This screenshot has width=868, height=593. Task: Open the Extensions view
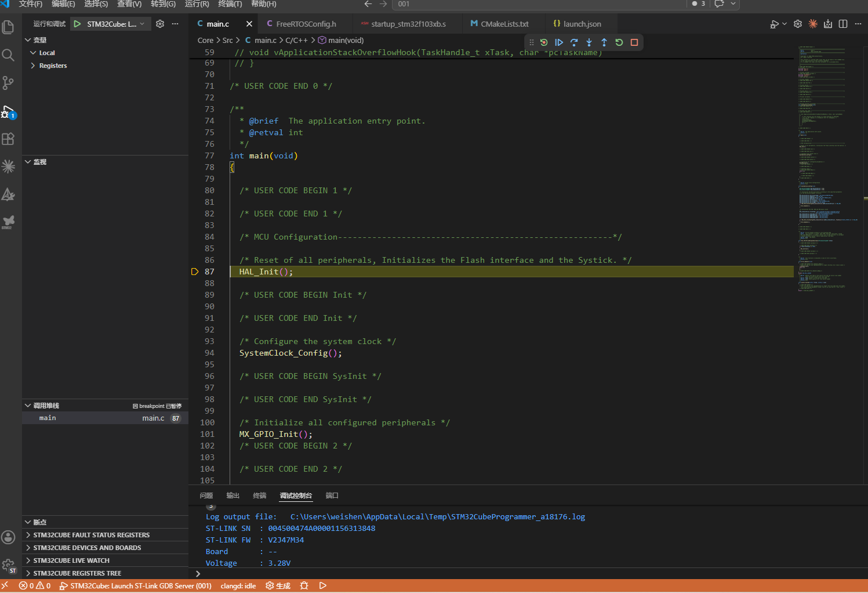pos(8,139)
